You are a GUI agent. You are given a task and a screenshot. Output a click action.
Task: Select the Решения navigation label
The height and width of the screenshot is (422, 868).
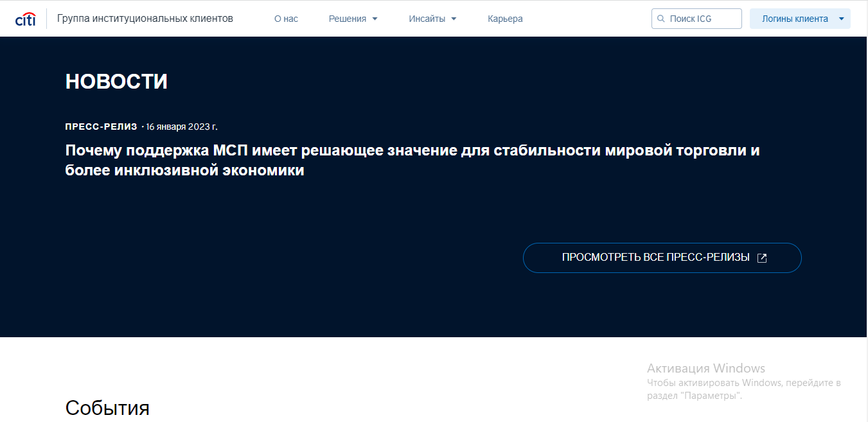click(x=347, y=19)
